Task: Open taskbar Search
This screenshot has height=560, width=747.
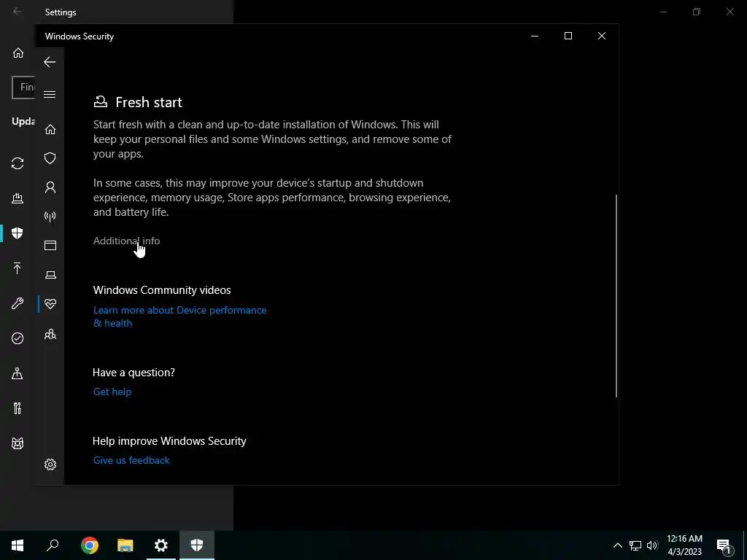Action: [x=53, y=545]
